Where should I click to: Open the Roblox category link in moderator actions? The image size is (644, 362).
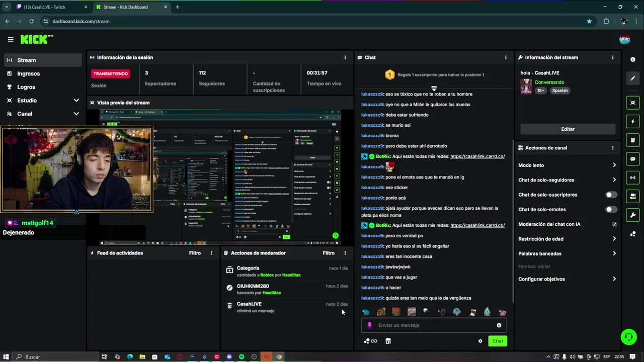point(267,275)
